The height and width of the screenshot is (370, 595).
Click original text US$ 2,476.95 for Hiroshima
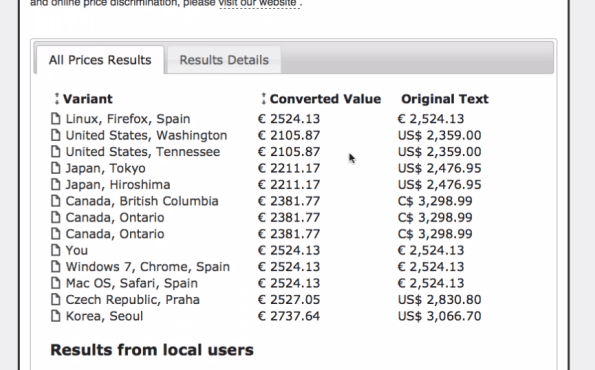click(x=439, y=185)
